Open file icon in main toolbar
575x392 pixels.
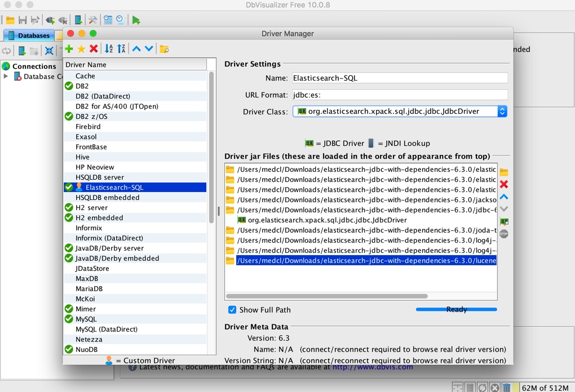10,20
